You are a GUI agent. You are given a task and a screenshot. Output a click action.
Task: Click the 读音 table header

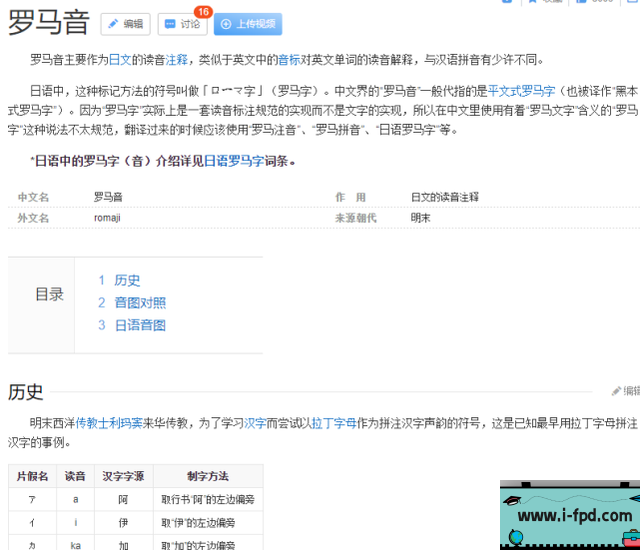click(75, 476)
